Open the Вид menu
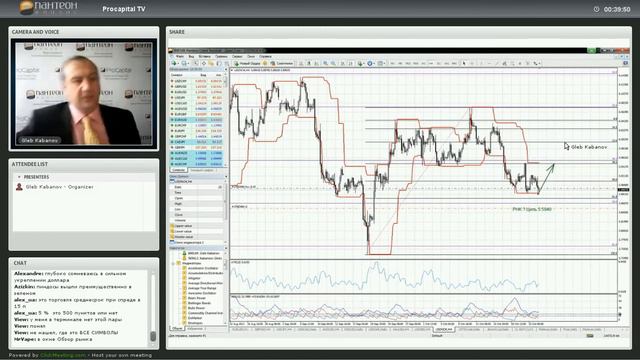 pos(191,56)
